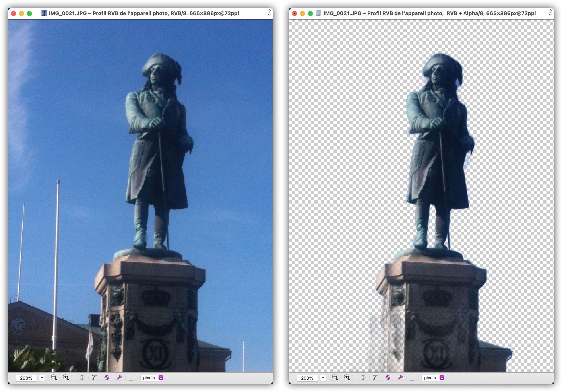
Task: Open wrench toolbox in right Alpha window
Action: pyautogui.click(x=400, y=377)
